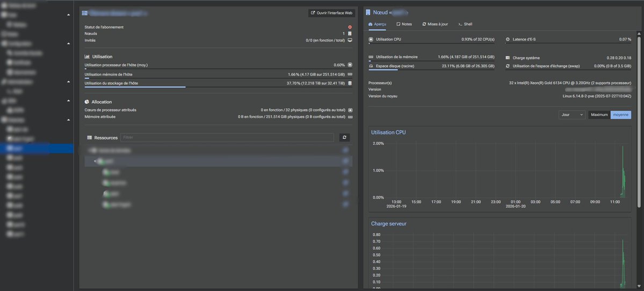Click the action icon on the highlighted resource row
Screen dimensions: 644x291
coord(345,161)
